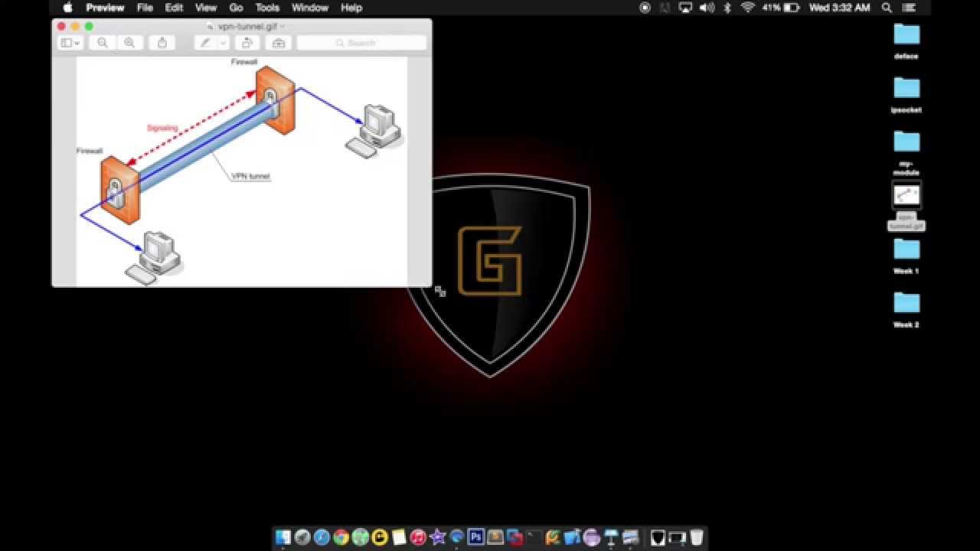Open the Tools menu

click(267, 8)
